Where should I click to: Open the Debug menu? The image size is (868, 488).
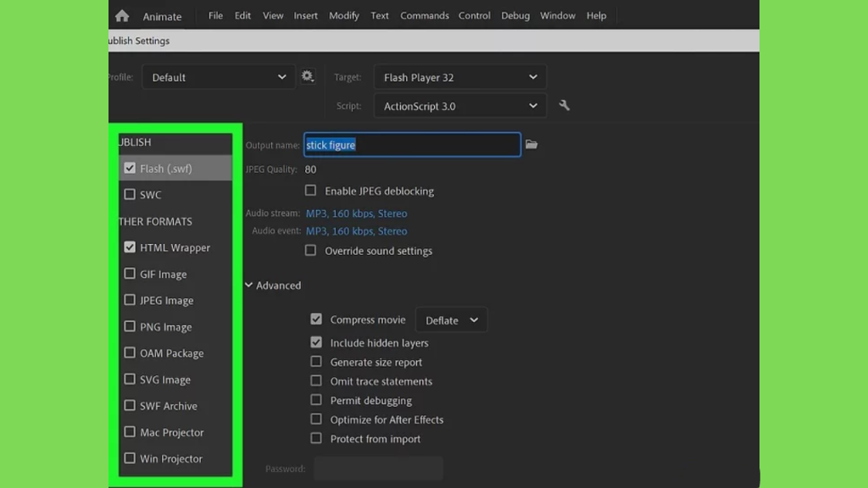515,15
